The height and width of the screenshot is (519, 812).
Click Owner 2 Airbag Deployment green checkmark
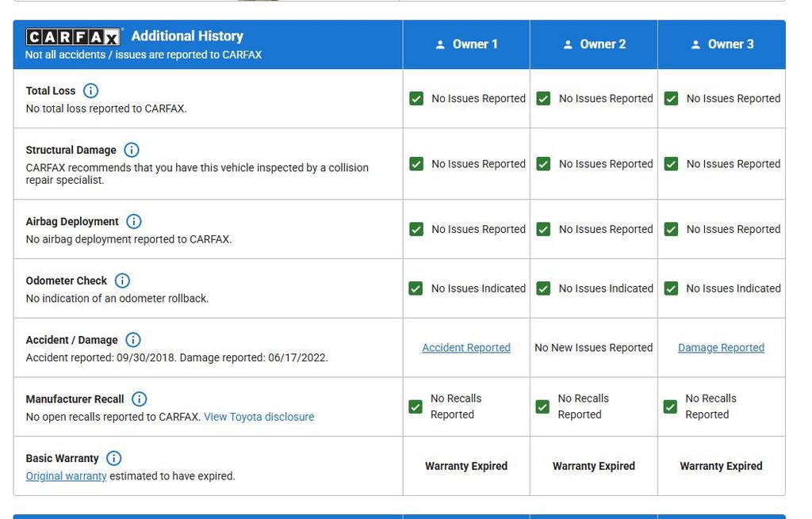(x=543, y=230)
